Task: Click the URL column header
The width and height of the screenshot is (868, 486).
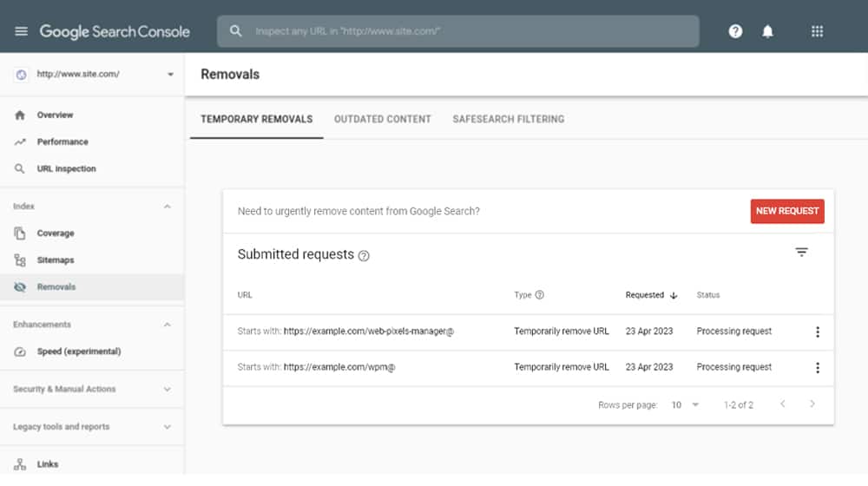Action: click(x=245, y=295)
